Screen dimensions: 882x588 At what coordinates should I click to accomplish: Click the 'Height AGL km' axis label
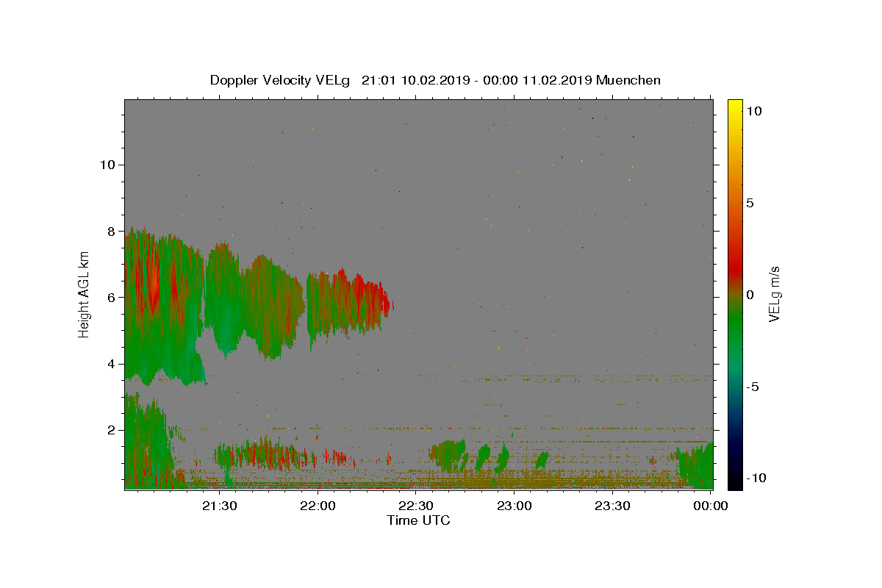click(x=84, y=295)
